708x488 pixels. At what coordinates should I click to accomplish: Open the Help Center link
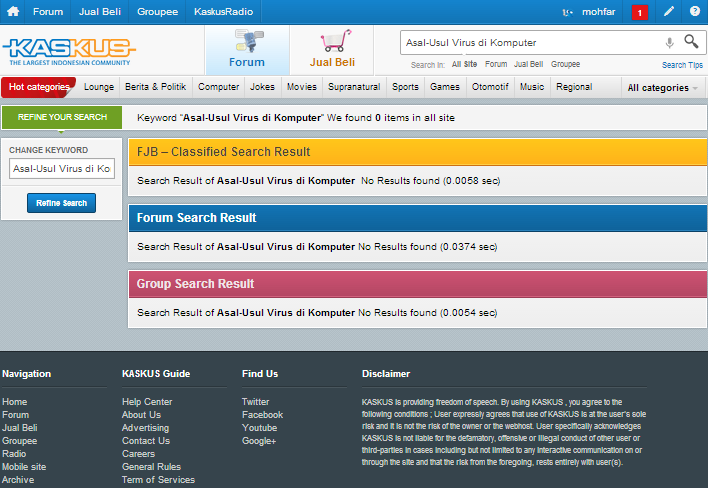click(x=147, y=402)
